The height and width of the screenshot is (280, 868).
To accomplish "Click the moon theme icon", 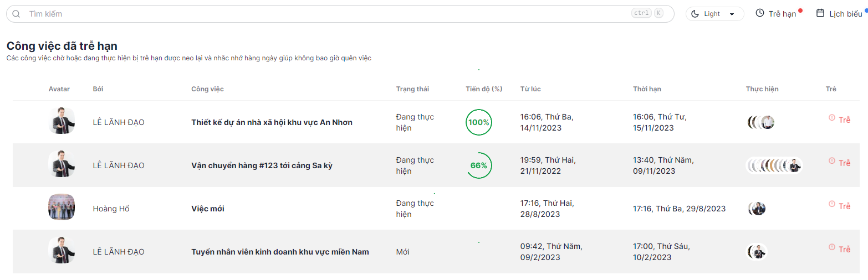I will point(696,14).
